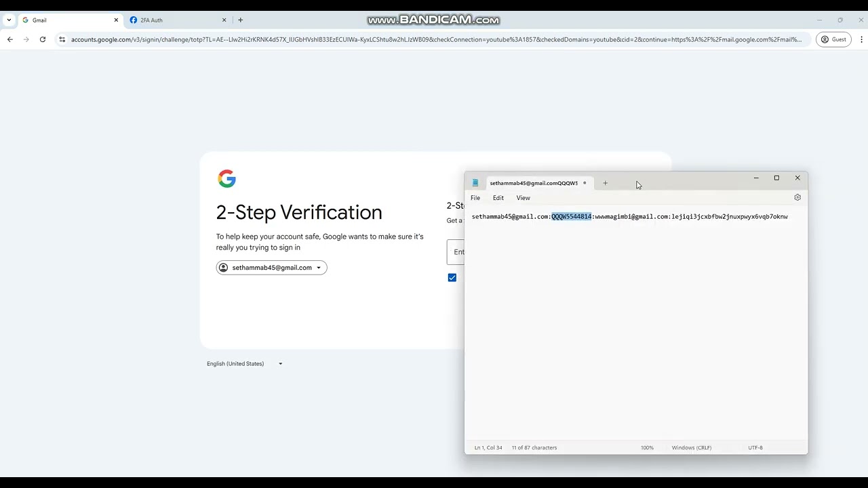Viewport: 868px width, 488px height.
Task: Close the 2FA Auth browser tab
Action: pyautogui.click(x=224, y=20)
